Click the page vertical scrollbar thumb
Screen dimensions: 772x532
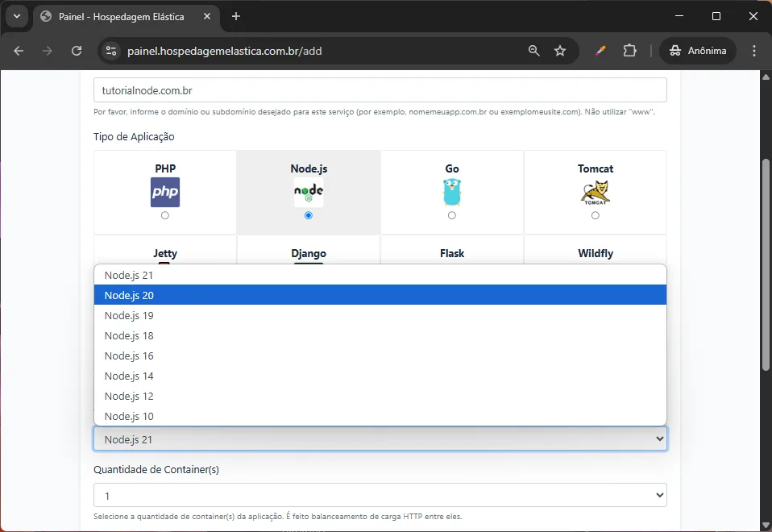(x=766, y=264)
